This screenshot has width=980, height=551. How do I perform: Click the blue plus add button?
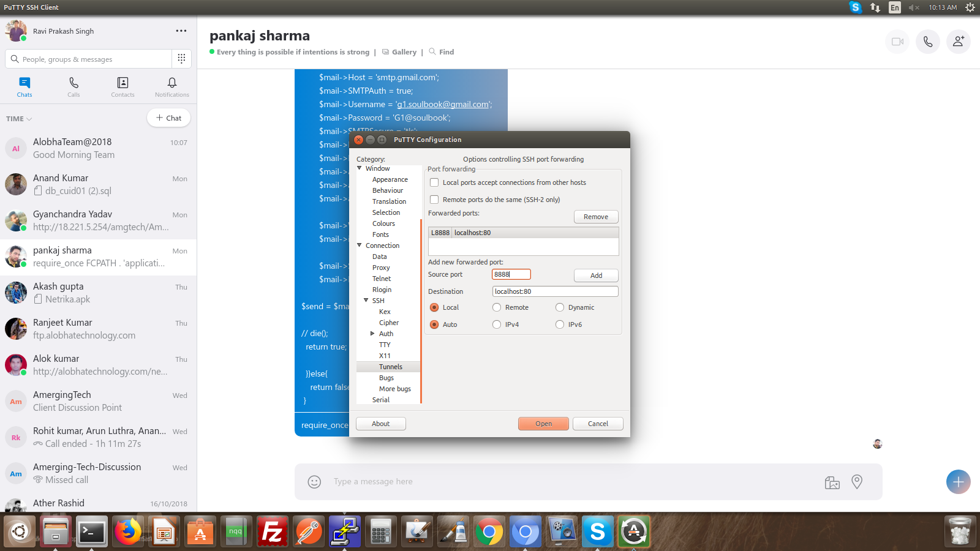point(959,482)
